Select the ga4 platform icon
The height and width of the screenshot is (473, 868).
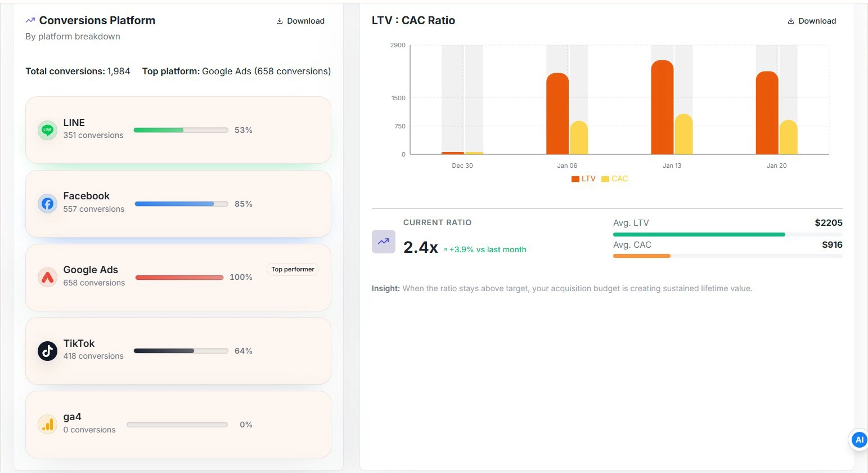pos(47,424)
